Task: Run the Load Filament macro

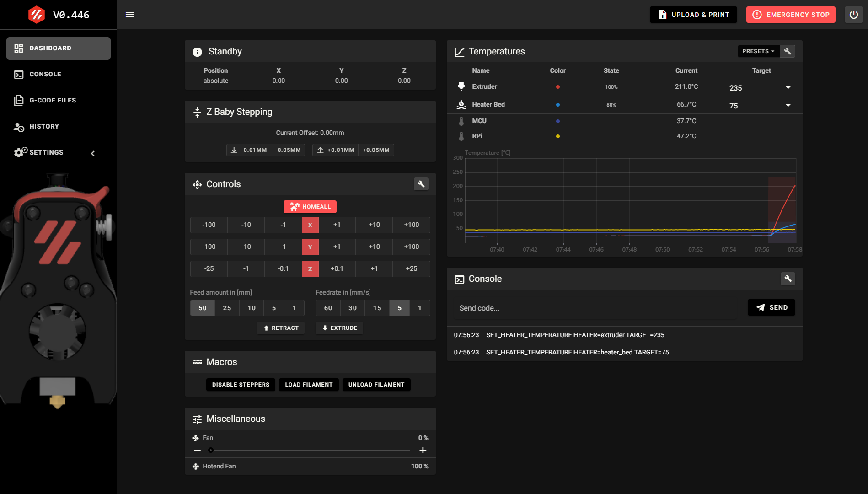Action: point(309,385)
